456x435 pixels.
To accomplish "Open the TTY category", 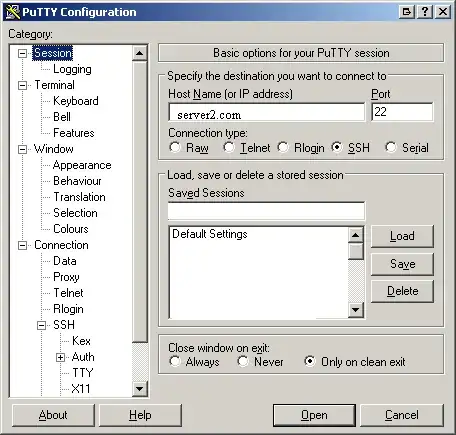I will (82, 373).
